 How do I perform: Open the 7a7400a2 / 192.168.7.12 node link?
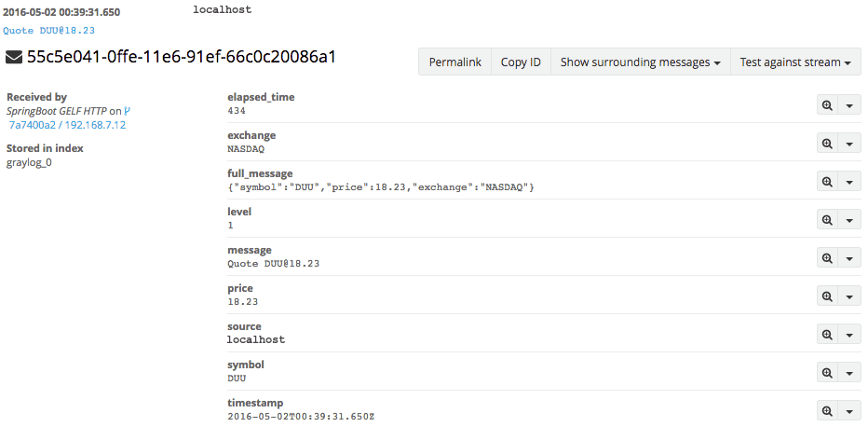tap(68, 125)
